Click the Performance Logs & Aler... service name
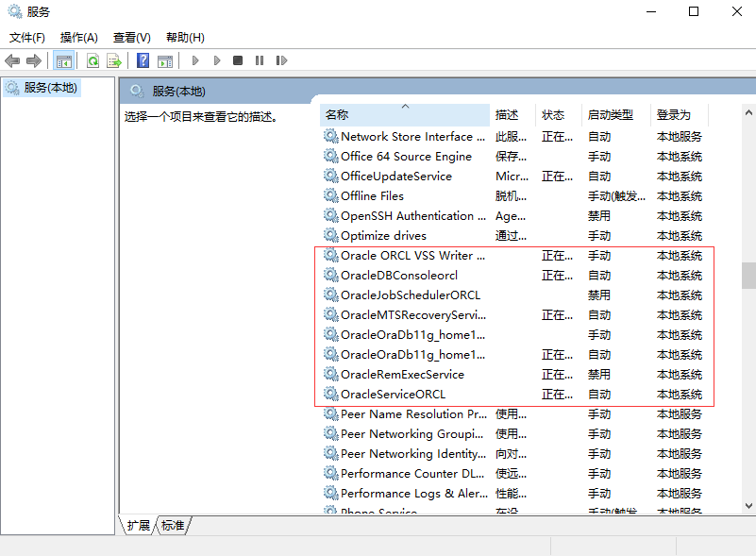Image resolution: width=756 pixels, height=556 pixels. (x=414, y=494)
